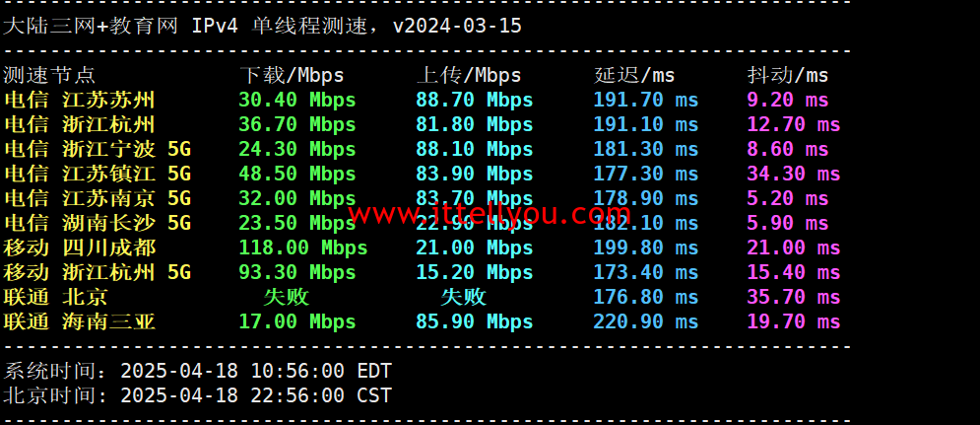The width and height of the screenshot is (980, 425).
Task: Click node name 联通 海南三亚
Action: [x=80, y=321]
